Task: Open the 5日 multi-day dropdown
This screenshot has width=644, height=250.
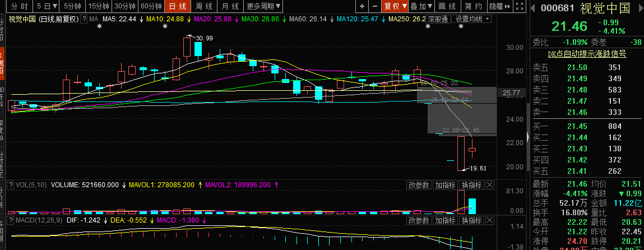Action: point(45,7)
